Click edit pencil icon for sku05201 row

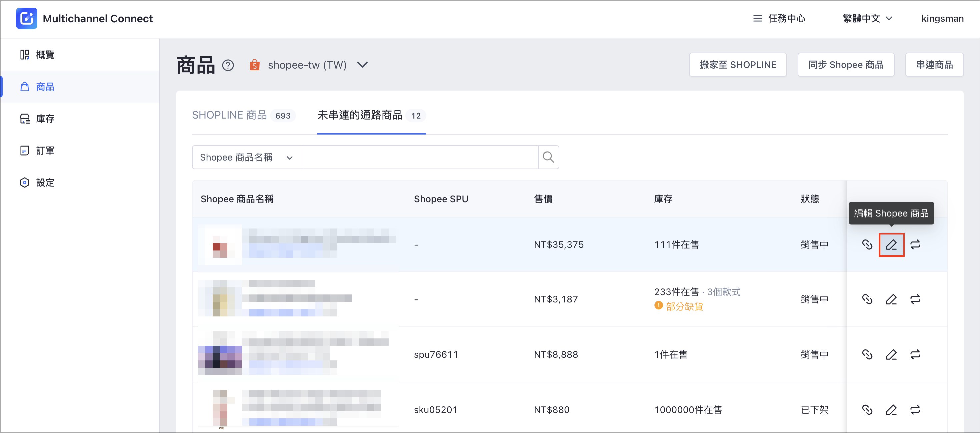click(x=891, y=410)
